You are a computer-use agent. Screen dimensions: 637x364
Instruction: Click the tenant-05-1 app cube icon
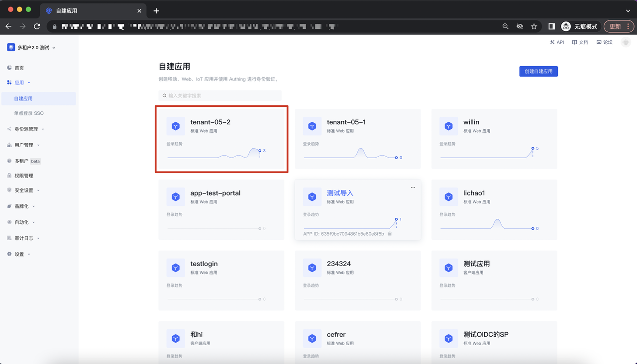pos(312,126)
